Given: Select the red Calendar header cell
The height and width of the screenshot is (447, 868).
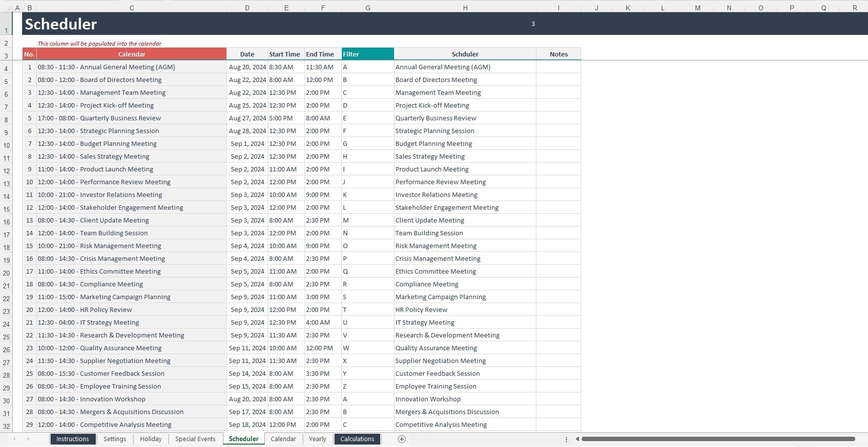Looking at the screenshot, I should pos(131,54).
